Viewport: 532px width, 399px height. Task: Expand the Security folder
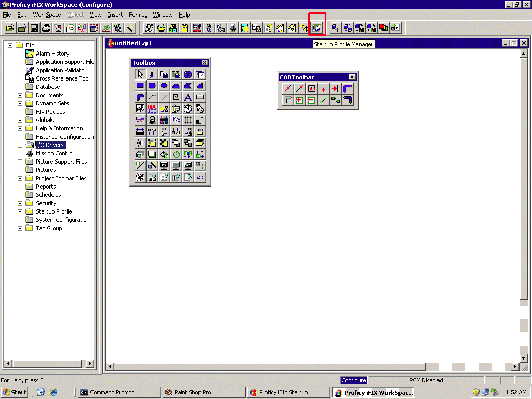(20, 203)
